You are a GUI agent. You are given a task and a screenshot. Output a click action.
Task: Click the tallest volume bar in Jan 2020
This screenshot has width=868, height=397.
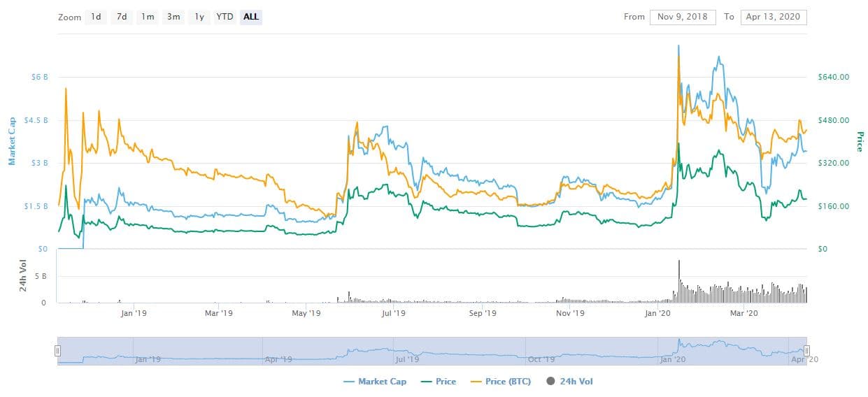coord(678,281)
